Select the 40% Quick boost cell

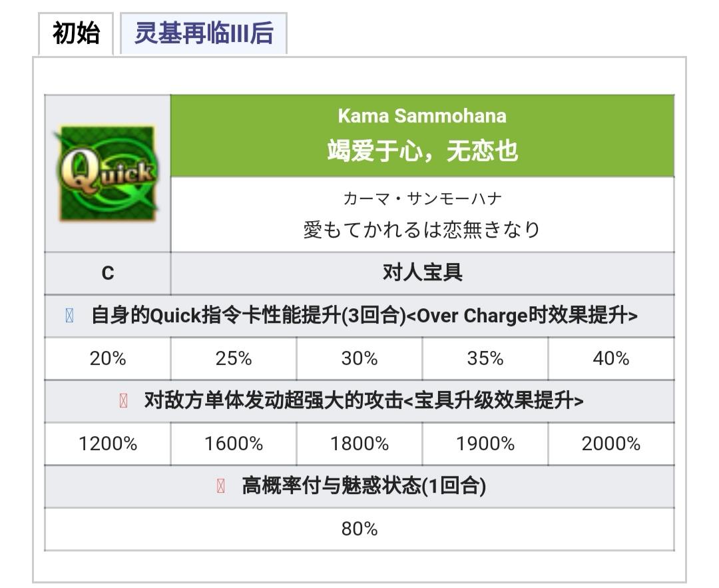click(611, 359)
